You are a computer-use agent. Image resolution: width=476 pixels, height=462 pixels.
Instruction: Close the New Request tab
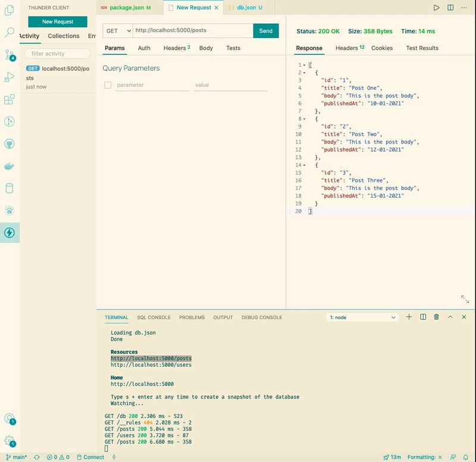[x=217, y=8]
